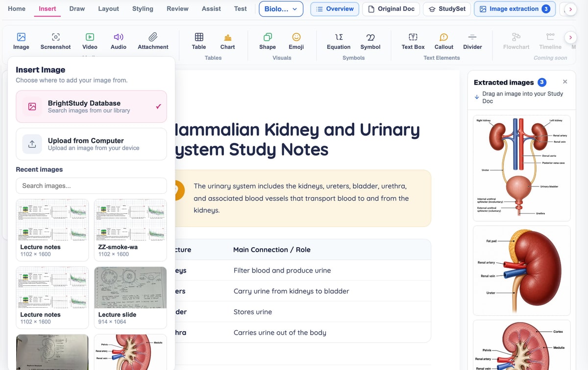588x370 pixels.
Task: Open the Chart insert tool
Action: [227, 41]
